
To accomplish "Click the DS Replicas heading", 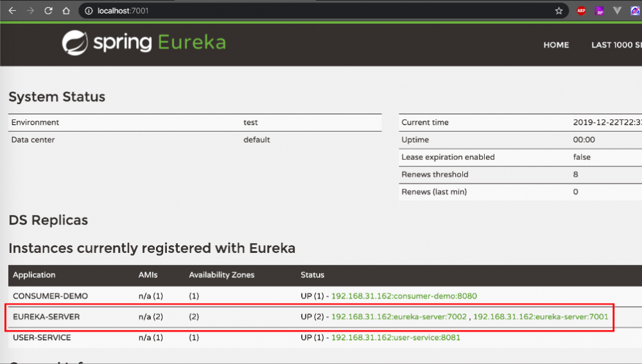I will coord(48,220).
